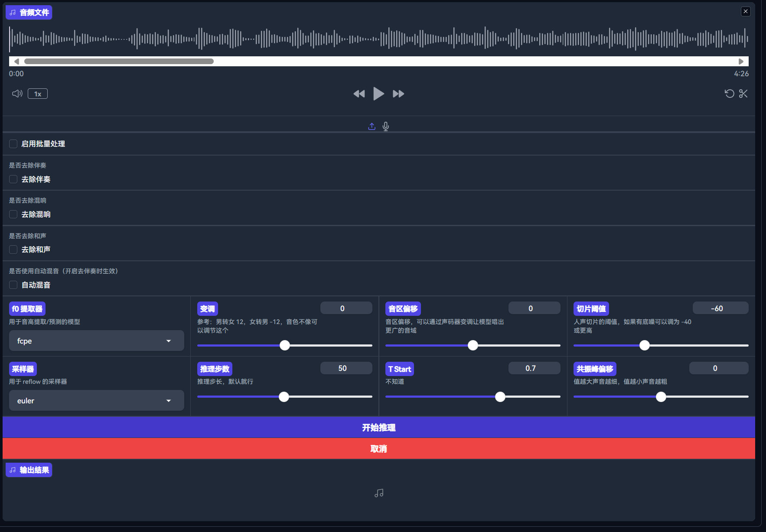Change playback speed using 1x button
Screen dimensions: 766x532
pyautogui.click(x=38, y=94)
